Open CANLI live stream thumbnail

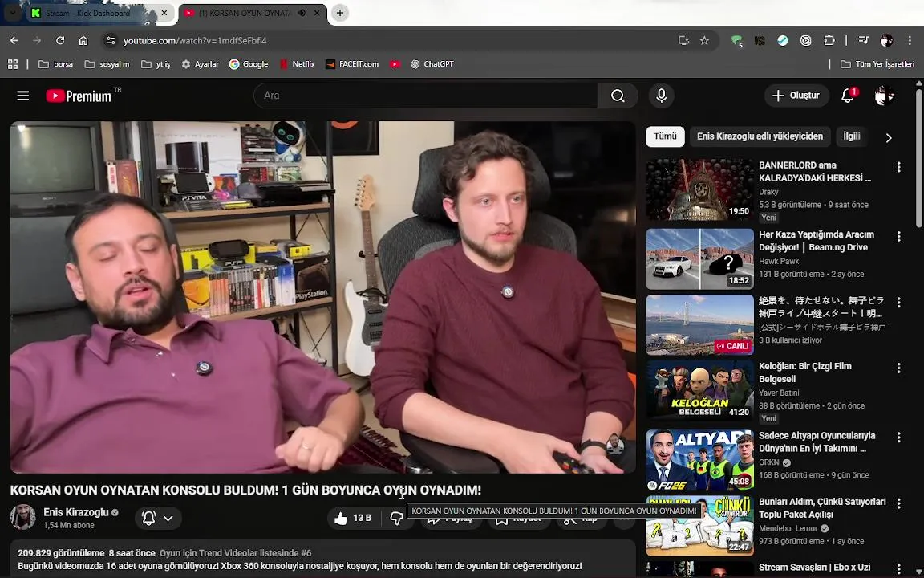tap(699, 325)
